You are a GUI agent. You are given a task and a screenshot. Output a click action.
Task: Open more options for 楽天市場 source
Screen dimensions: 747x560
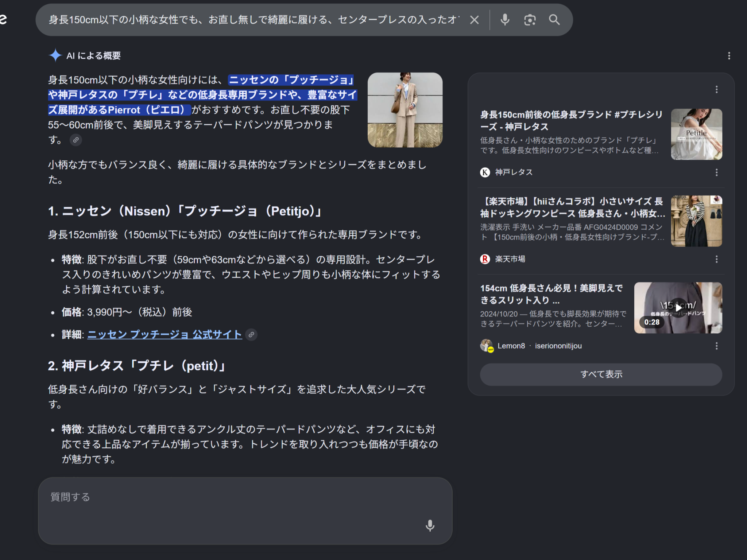pos(716,259)
